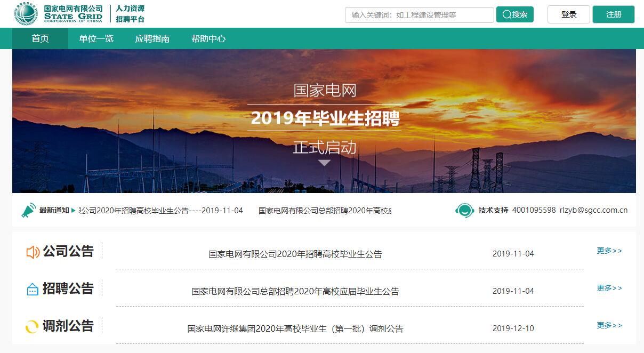This screenshot has height=353, width=644.
Task: Click the megaphone latest-notice icon
Action: (29, 210)
